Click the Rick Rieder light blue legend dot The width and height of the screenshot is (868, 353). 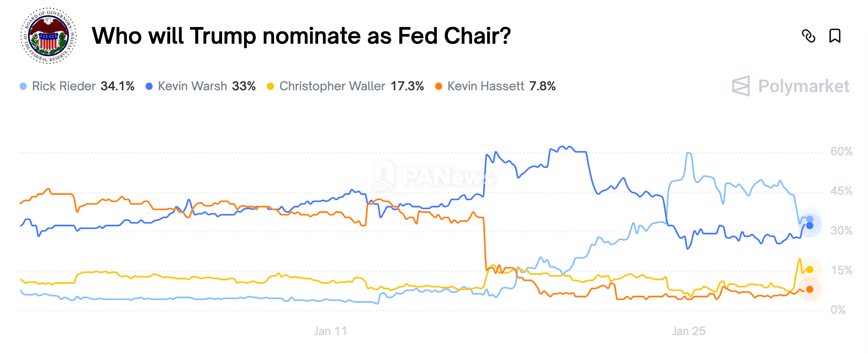coord(23,86)
